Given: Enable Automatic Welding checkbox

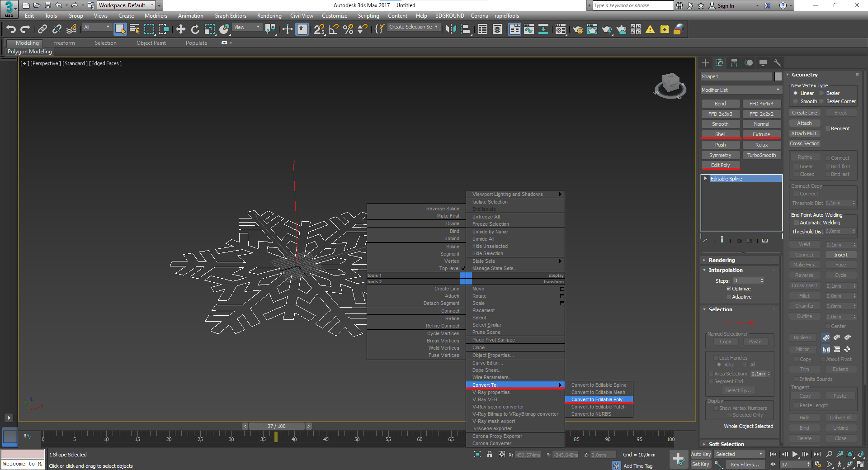Looking at the screenshot, I should pos(797,223).
